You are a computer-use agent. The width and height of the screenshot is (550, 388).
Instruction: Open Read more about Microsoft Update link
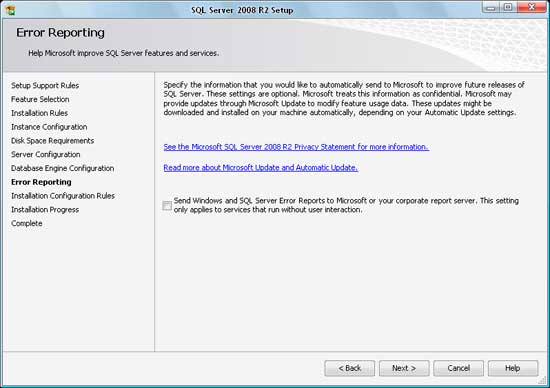(x=260, y=168)
